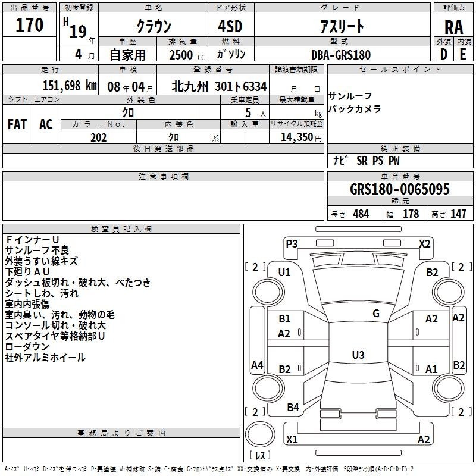Click damage mark X2 on diagram
Image resolution: width=476 pixels, height=476 pixels.
(424, 244)
